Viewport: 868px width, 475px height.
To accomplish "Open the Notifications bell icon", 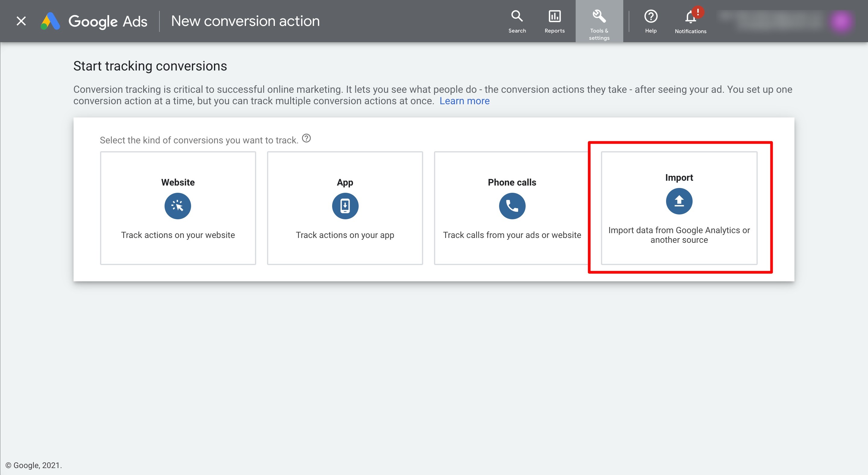I will [x=690, y=21].
